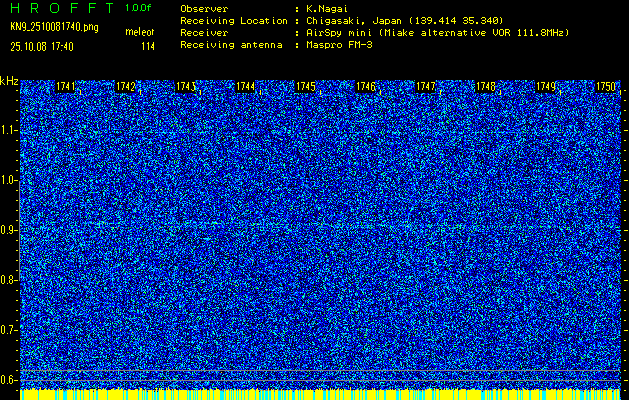629x400 pixels.
Task: Select the 1750 time marker
Action: [606, 87]
